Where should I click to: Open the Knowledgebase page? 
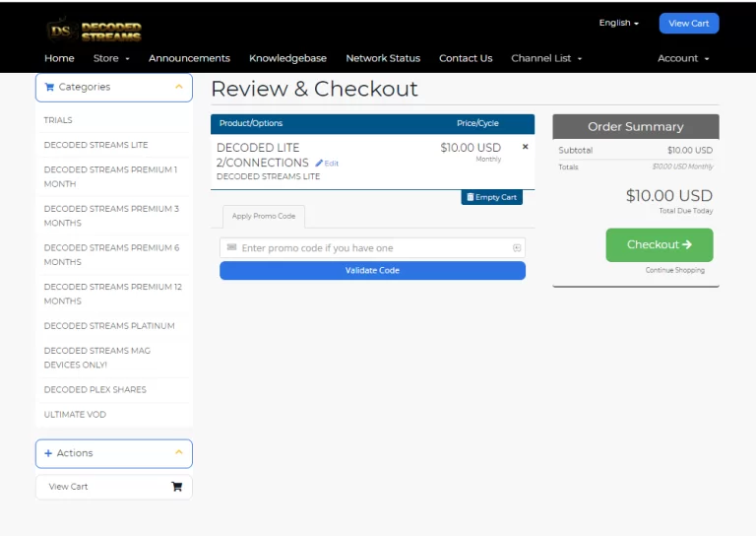click(x=287, y=58)
